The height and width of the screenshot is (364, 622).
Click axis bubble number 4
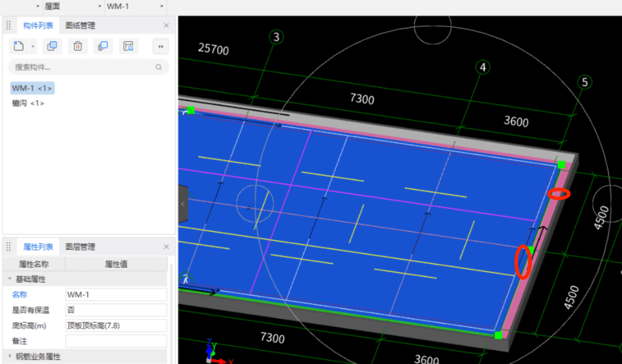pyautogui.click(x=483, y=67)
